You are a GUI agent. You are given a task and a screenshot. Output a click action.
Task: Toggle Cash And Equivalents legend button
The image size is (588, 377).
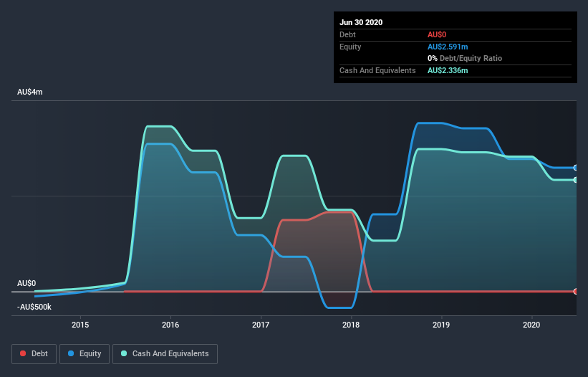pos(165,354)
